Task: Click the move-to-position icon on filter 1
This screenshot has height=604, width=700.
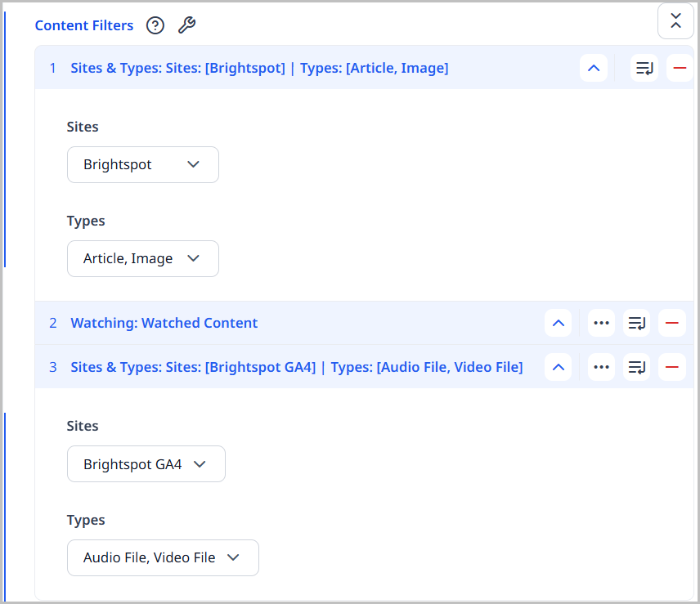Action: tap(644, 68)
